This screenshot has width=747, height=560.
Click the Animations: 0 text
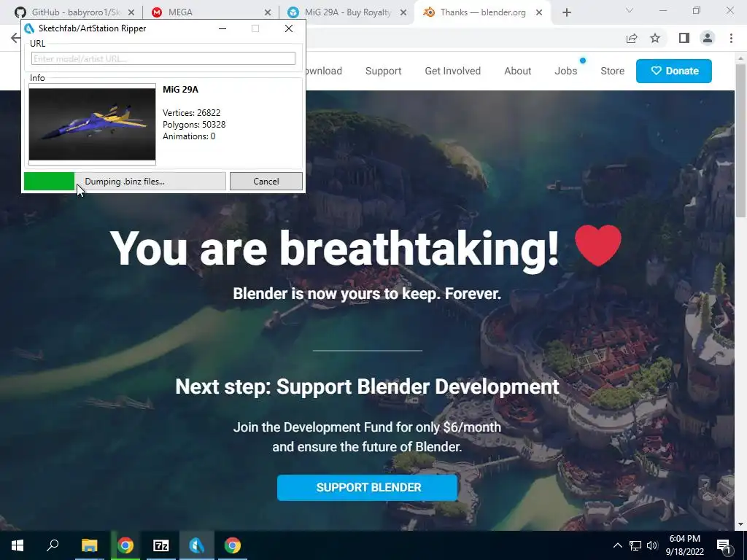point(189,136)
